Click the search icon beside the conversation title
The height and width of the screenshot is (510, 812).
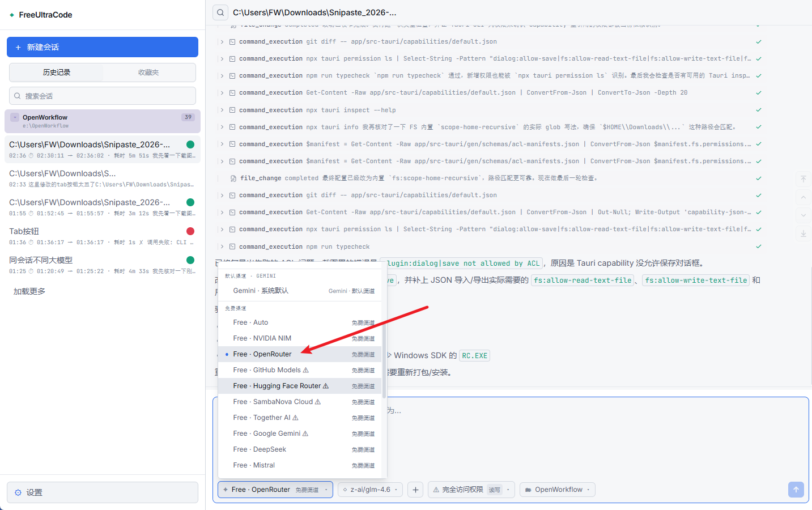click(220, 12)
